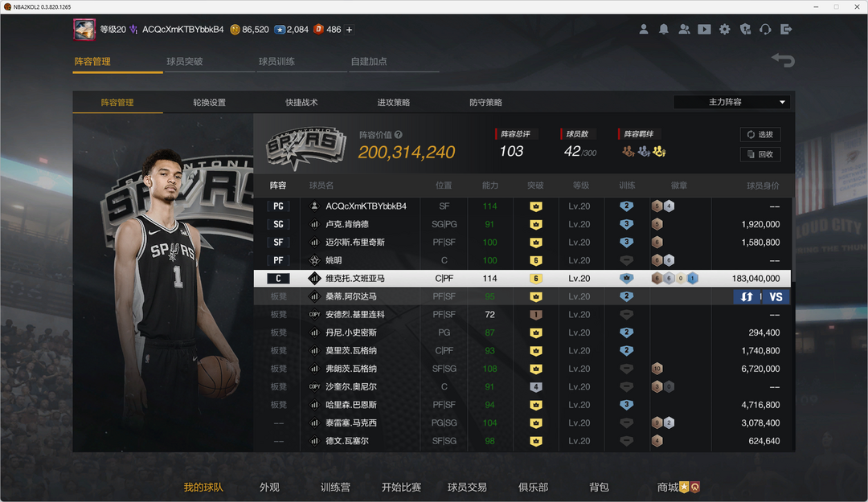Click 卢克.肯纳德 training level badge
Image resolution: width=868 pixels, height=502 pixels.
626,224
